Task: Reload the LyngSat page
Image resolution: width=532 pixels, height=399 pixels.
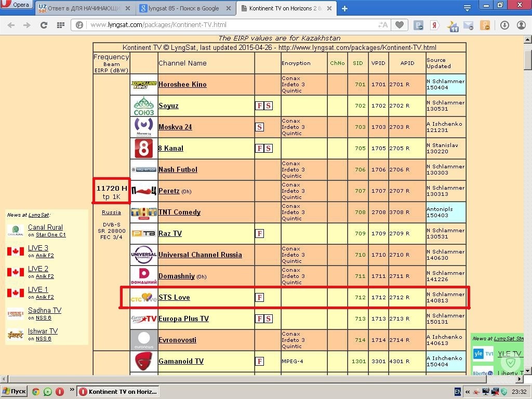Action: coord(44,25)
